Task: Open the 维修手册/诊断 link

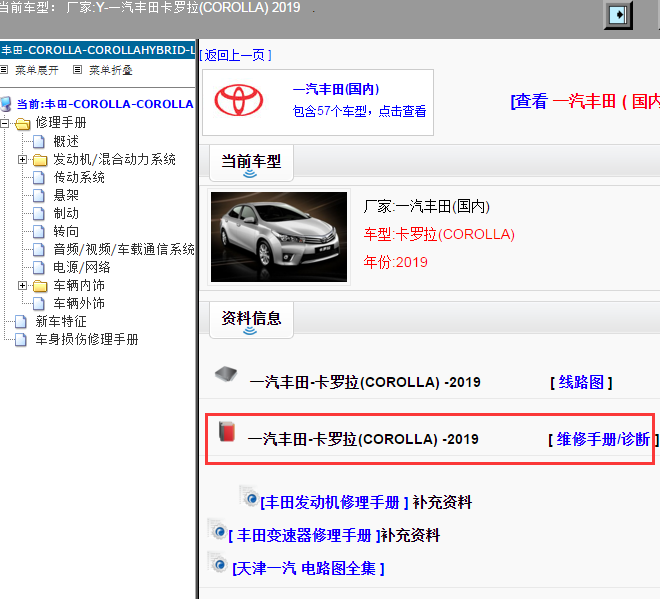Action: coord(603,439)
